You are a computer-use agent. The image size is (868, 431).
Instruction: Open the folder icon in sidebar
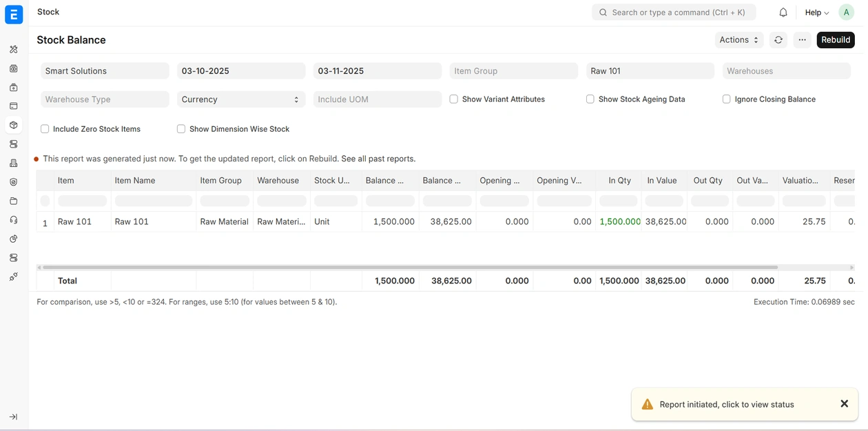(x=14, y=201)
